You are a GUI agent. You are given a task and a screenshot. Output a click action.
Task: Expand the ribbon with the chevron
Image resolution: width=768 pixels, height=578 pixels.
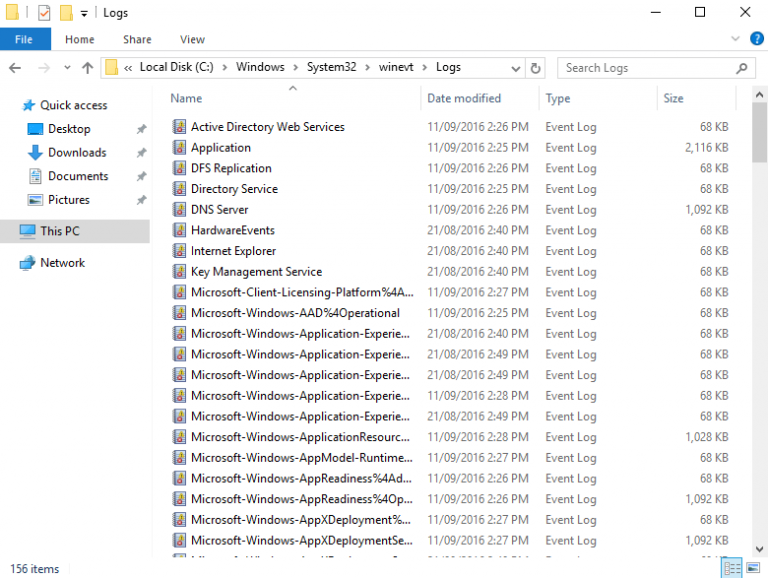click(x=735, y=38)
